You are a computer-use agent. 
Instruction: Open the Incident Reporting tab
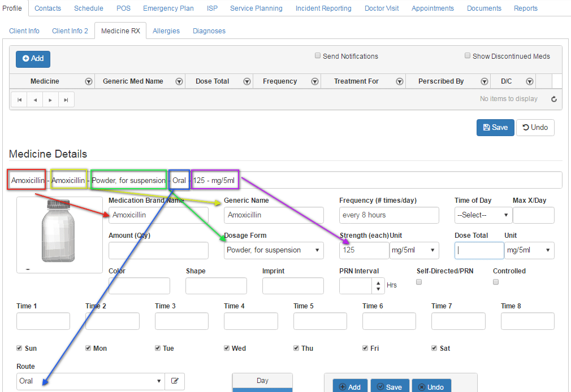pos(323,8)
